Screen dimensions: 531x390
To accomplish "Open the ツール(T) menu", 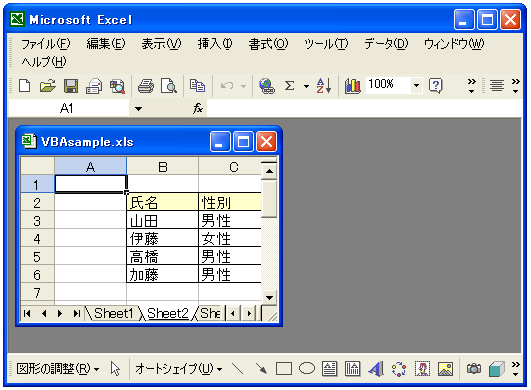I will coord(326,44).
